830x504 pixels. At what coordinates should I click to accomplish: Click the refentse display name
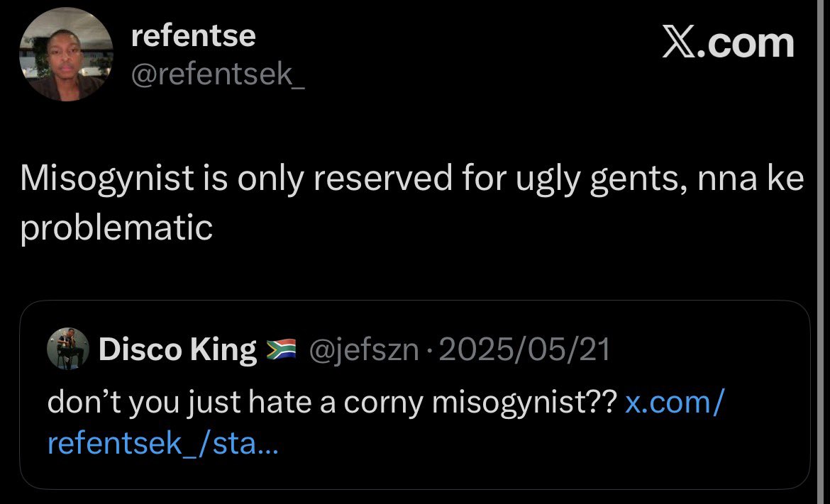[x=193, y=36]
